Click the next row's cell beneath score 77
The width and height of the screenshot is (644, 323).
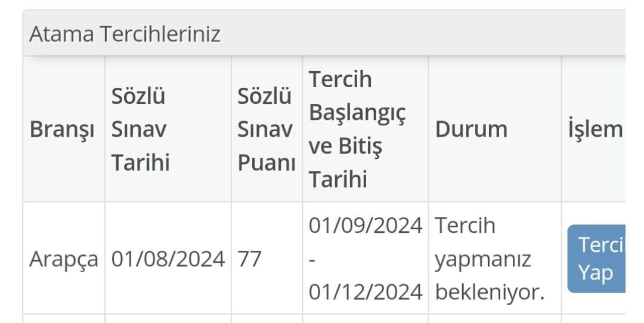click(x=267, y=319)
